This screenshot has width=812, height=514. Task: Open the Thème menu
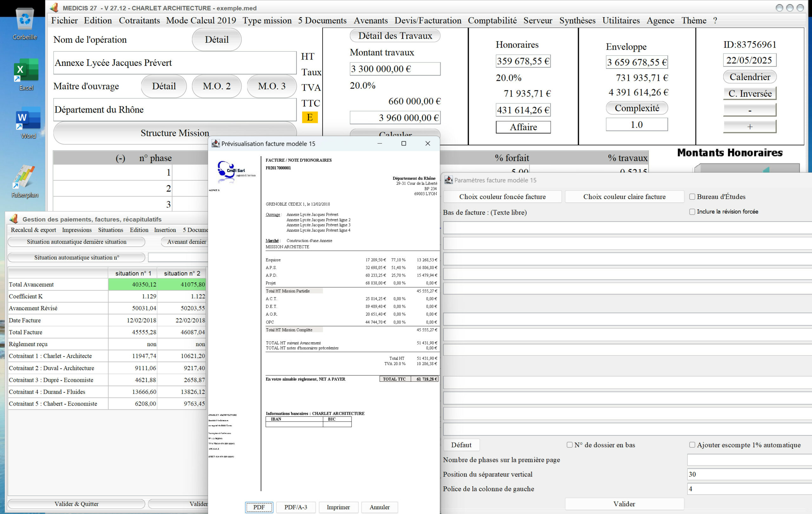click(694, 21)
